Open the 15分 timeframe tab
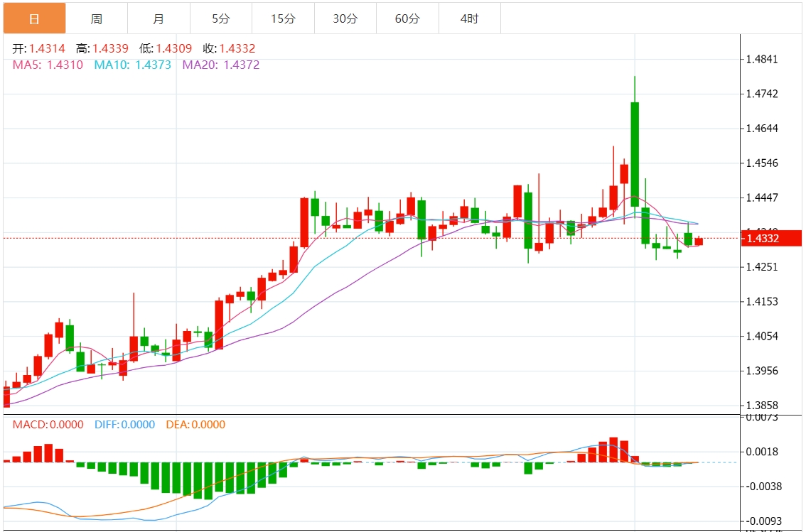The image size is (806, 532). pos(283,18)
